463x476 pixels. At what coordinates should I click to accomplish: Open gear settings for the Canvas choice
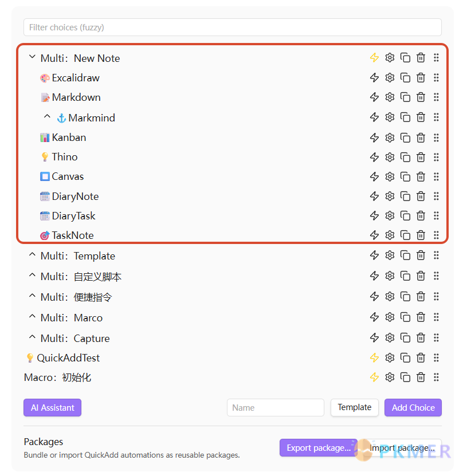tap(390, 176)
